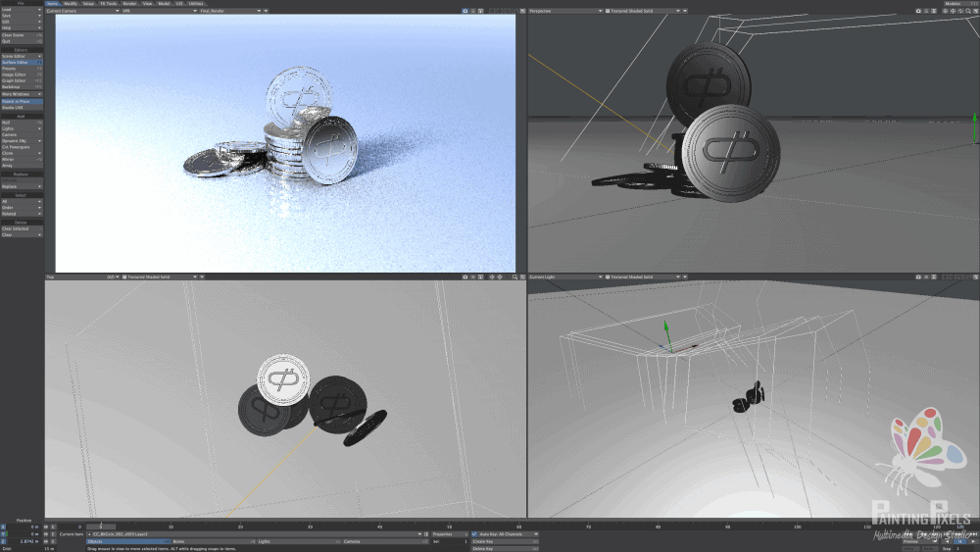Toggle the Auto Key checkbox
This screenshot has height=552, width=980.
pyautogui.click(x=475, y=534)
